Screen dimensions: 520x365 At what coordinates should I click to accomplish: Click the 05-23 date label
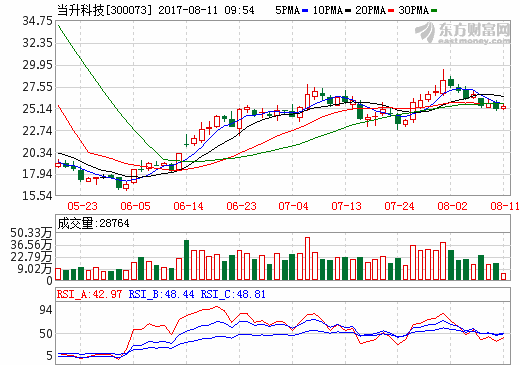pyautogui.click(x=82, y=206)
